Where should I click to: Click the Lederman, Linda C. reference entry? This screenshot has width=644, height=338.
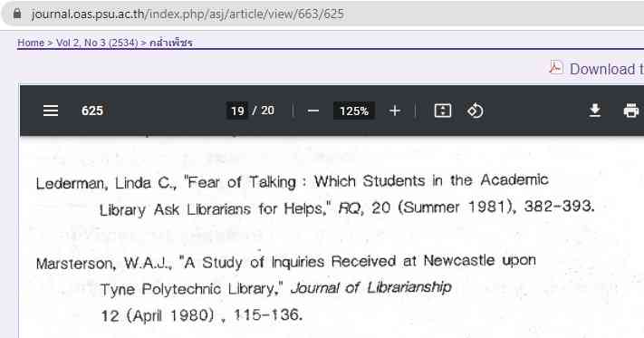click(x=315, y=195)
